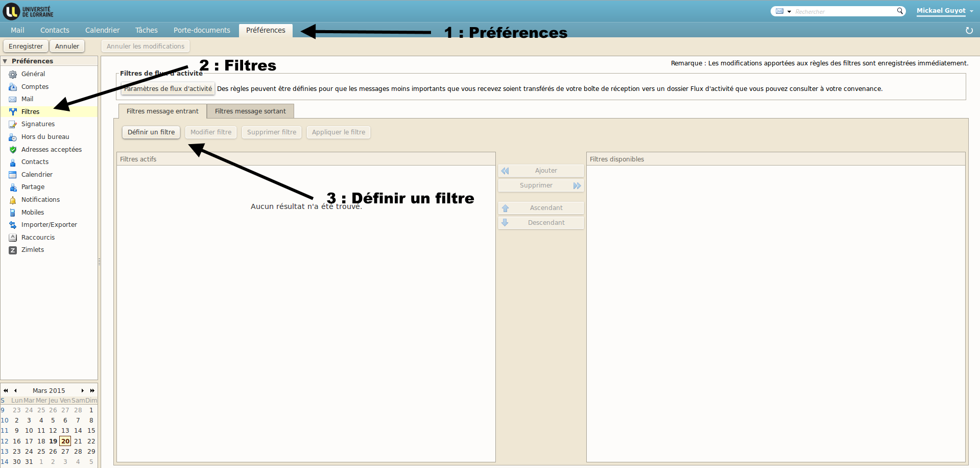Click the refresh icon at top right
Viewport: 980px width, 468px height.
[x=969, y=31]
